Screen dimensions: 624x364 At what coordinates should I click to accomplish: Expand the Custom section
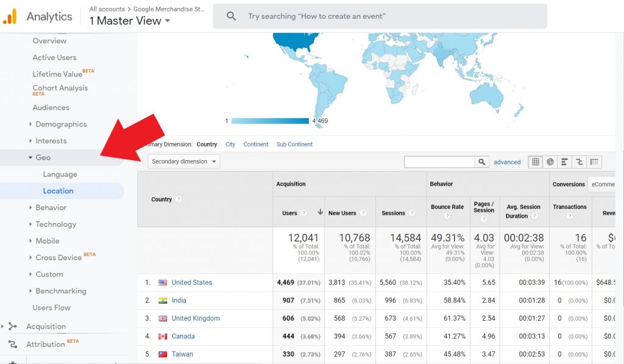pyautogui.click(x=30, y=274)
